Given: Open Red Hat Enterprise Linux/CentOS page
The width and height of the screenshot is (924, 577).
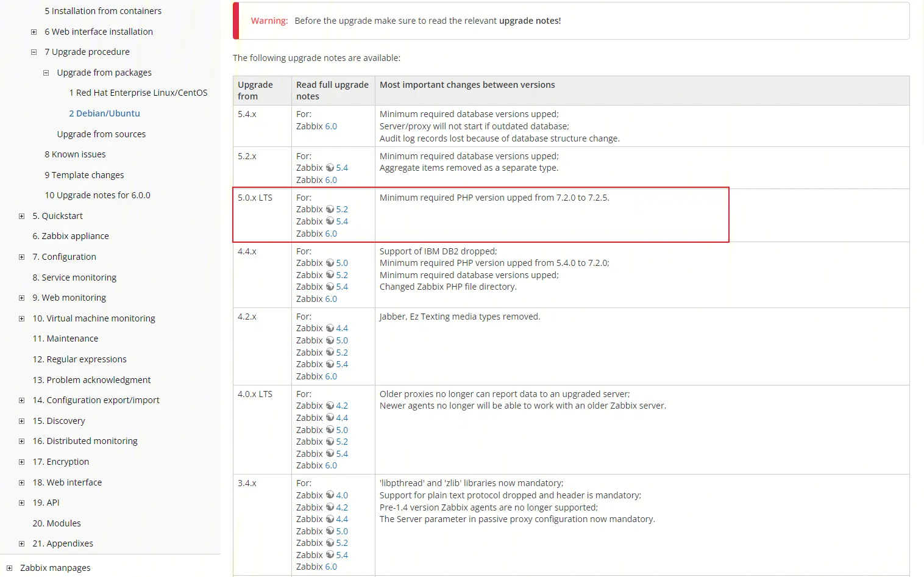Looking at the screenshot, I should (138, 93).
